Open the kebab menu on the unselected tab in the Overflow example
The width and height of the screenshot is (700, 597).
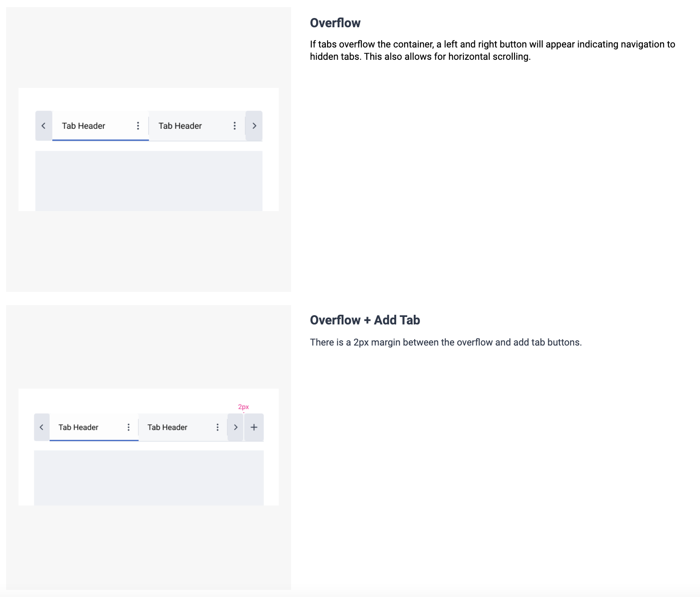tap(235, 126)
